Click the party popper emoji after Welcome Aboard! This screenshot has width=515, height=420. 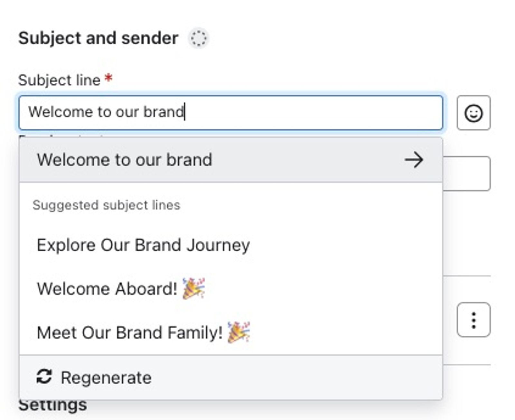193,288
